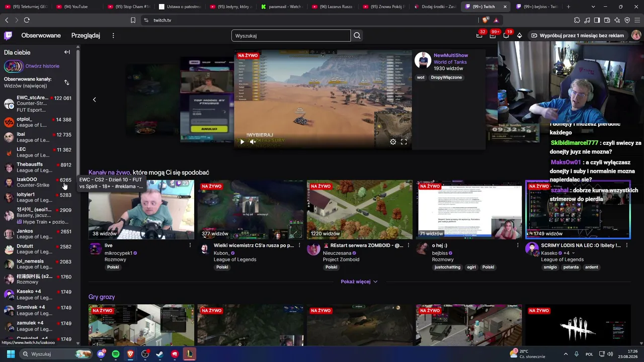Viewport: 644px width, 362px height.
Task: Open the League of Legends taskbar icon
Action: pyautogui.click(x=189, y=354)
